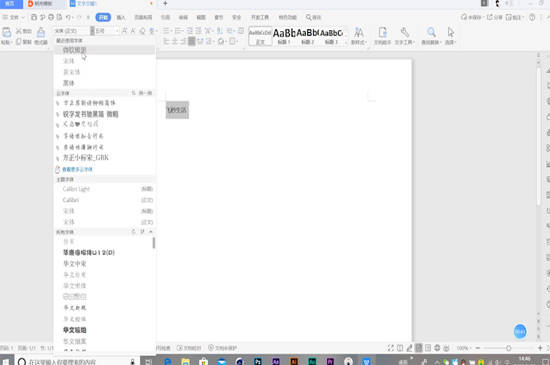This screenshot has width=550, height=365.
Task: Click the Undo arrow icon
Action: [68, 17]
